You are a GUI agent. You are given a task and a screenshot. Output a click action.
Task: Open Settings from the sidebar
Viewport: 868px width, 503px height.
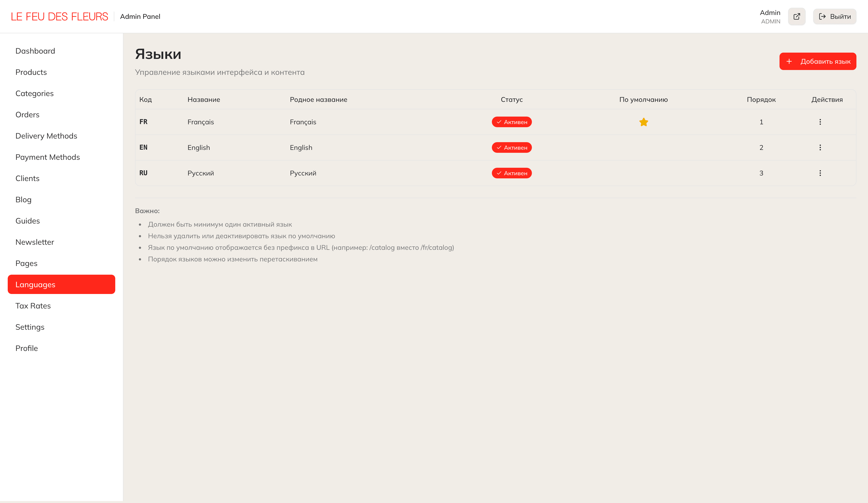tap(30, 327)
